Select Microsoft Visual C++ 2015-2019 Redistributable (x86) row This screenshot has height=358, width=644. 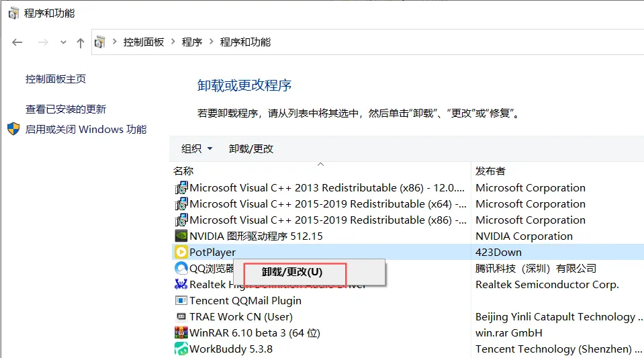[x=328, y=220]
